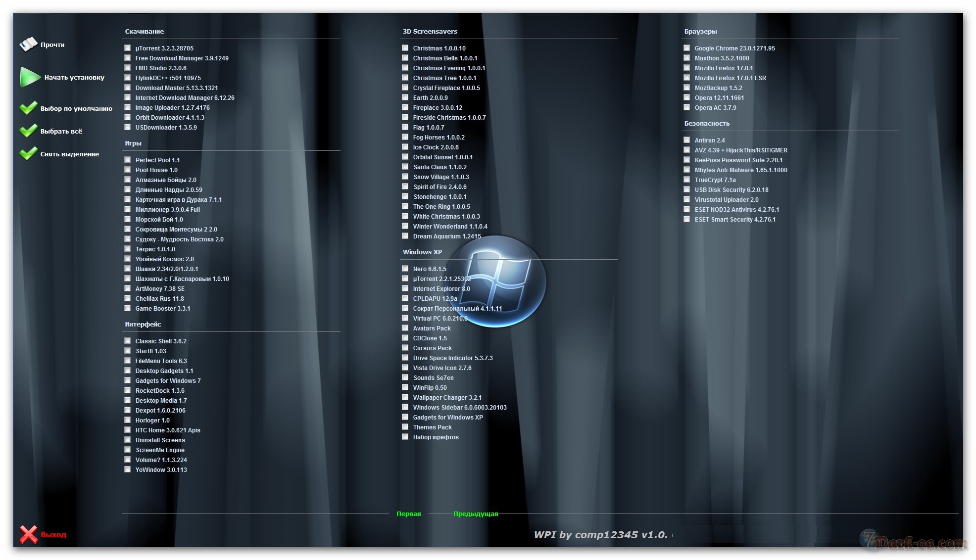Select all with Выбрать всё
976x560 pixels.
pos(61,131)
